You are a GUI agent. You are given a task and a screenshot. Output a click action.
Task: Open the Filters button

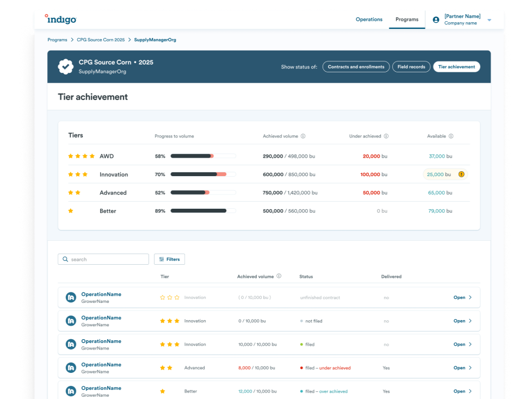[x=169, y=259]
